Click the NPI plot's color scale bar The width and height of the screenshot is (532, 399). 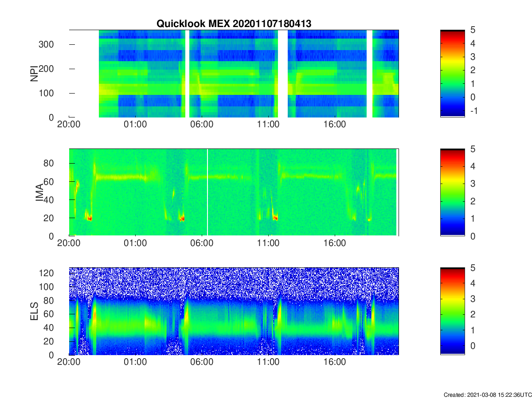tap(452, 73)
